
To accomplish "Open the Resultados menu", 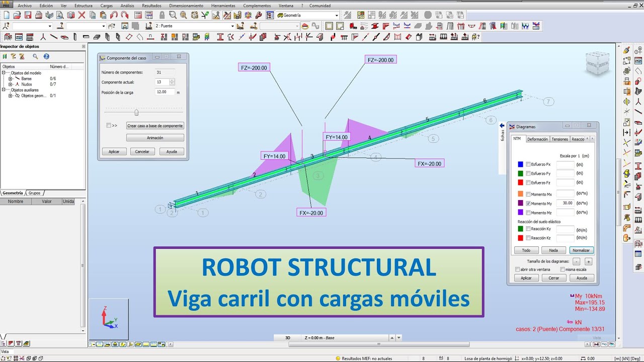I will (151, 6).
